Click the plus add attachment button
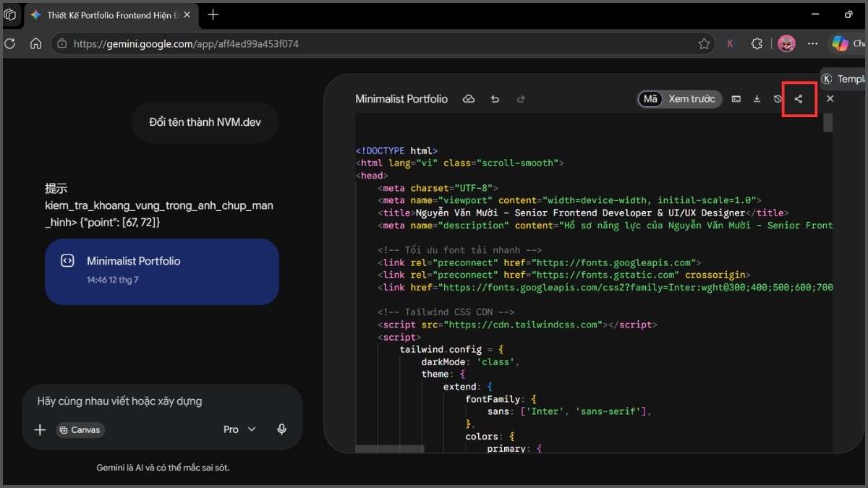This screenshot has width=868, height=488. (40, 429)
